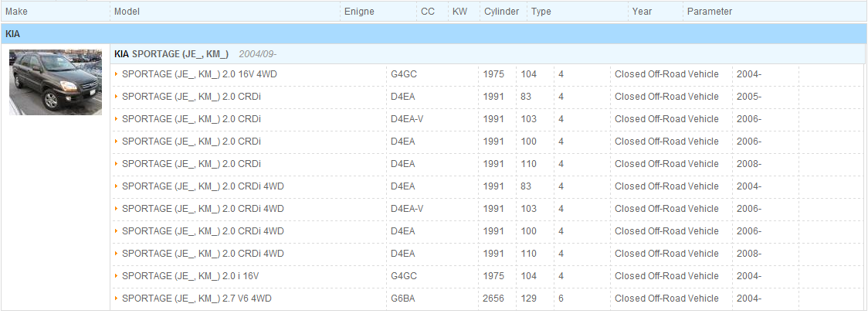This screenshot has height=314, width=868.
Task: Sort by the Model column header
Action: coord(127,12)
